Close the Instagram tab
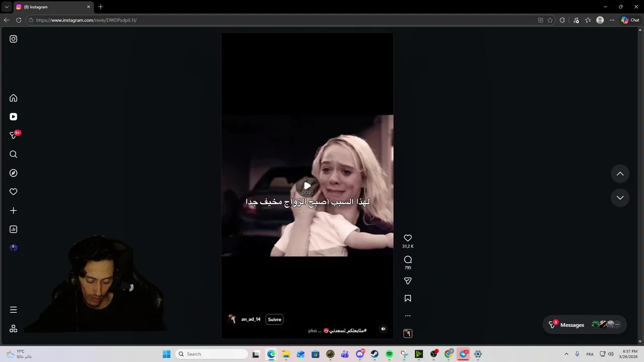644x362 pixels. coord(89,7)
